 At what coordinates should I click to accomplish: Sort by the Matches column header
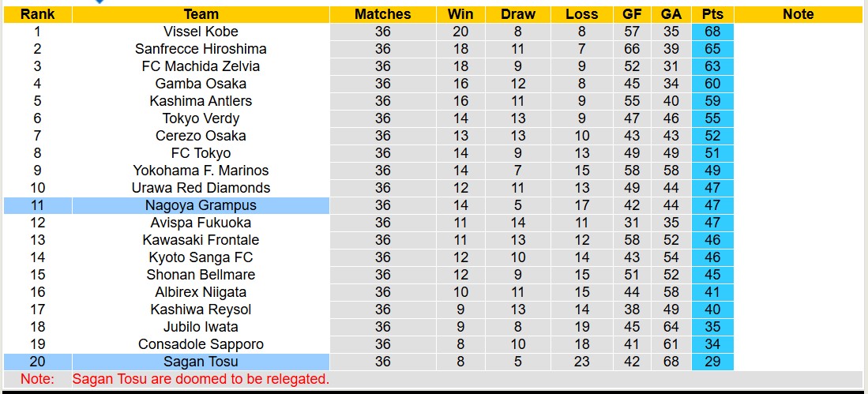(382, 14)
